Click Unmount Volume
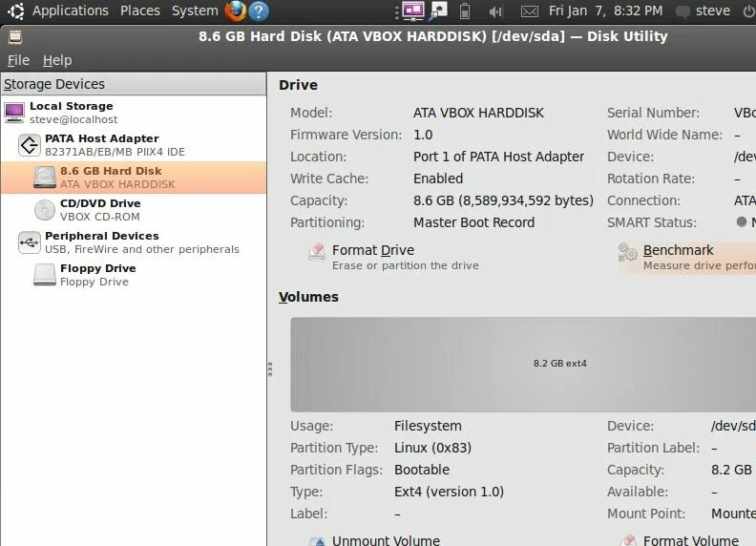 (x=374, y=540)
